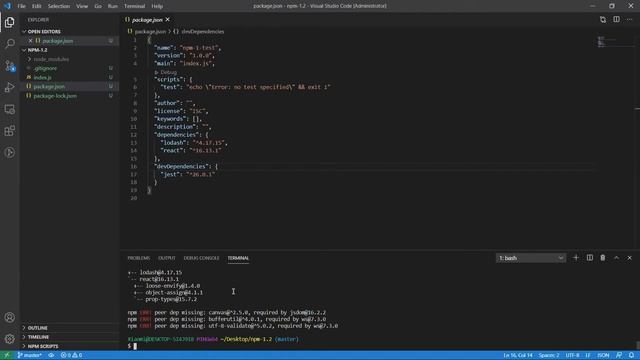This screenshot has height=360, width=640.
Task: Open the Go menu
Action: [98, 6]
